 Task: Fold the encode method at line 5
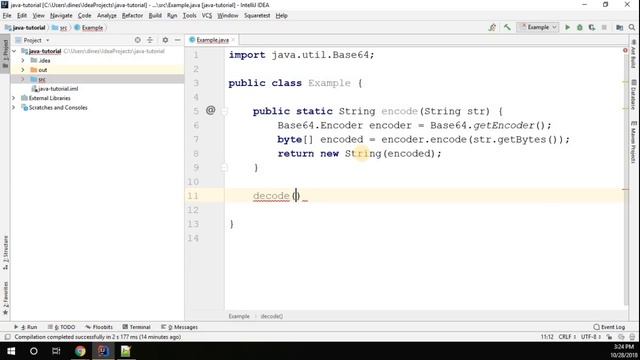(224, 111)
